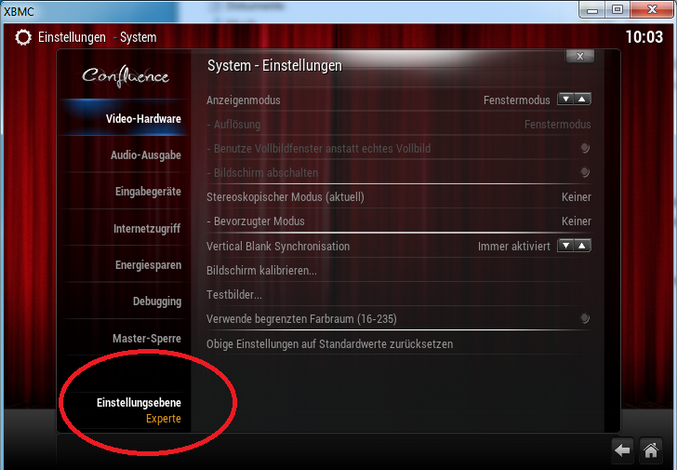Open Bildschirm kalibrieren...

399,270
